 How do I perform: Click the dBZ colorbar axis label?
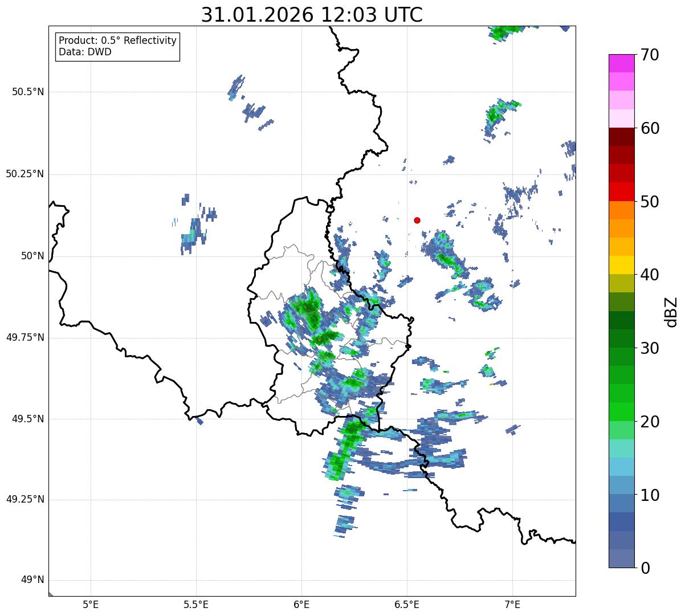[x=672, y=312]
